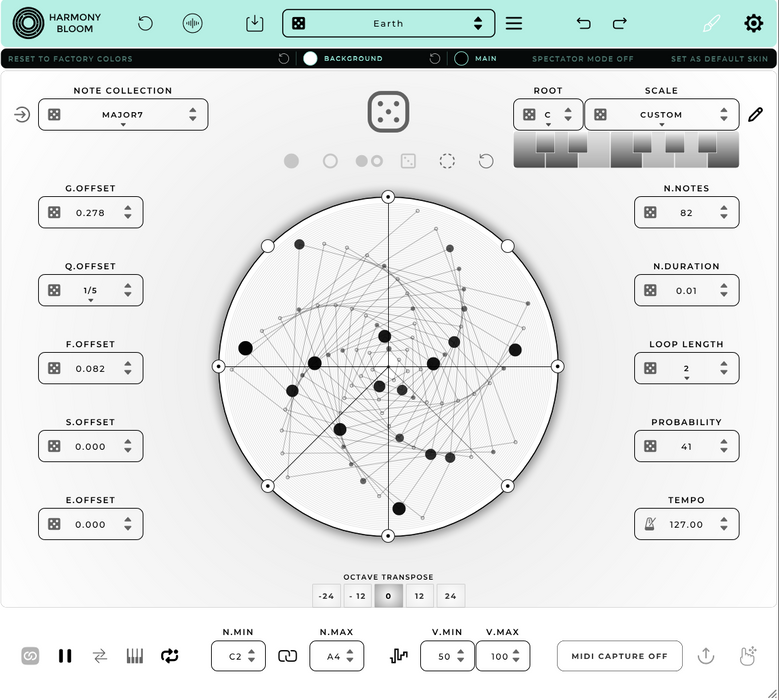779x700 pixels.
Task: Select octave transpose 12 option
Action: click(x=419, y=596)
